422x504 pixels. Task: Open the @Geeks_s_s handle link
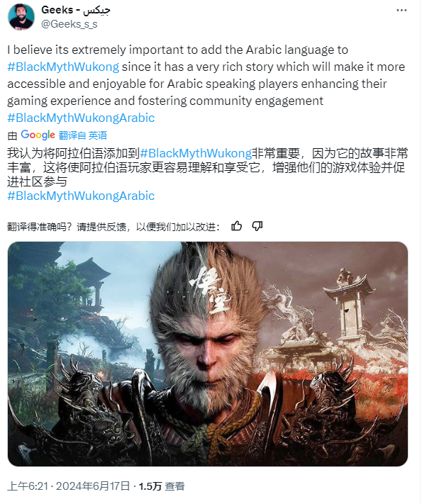tap(70, 24)
